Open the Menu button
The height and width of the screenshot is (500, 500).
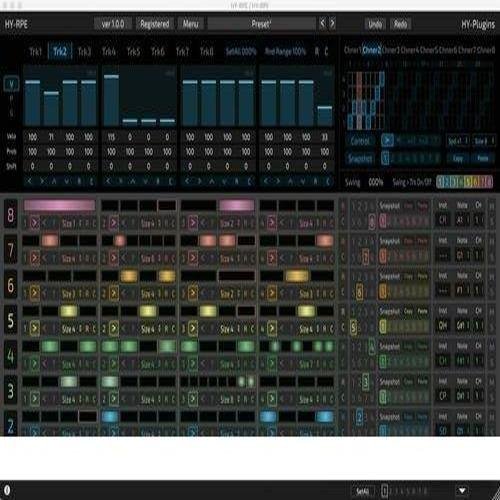190,24
